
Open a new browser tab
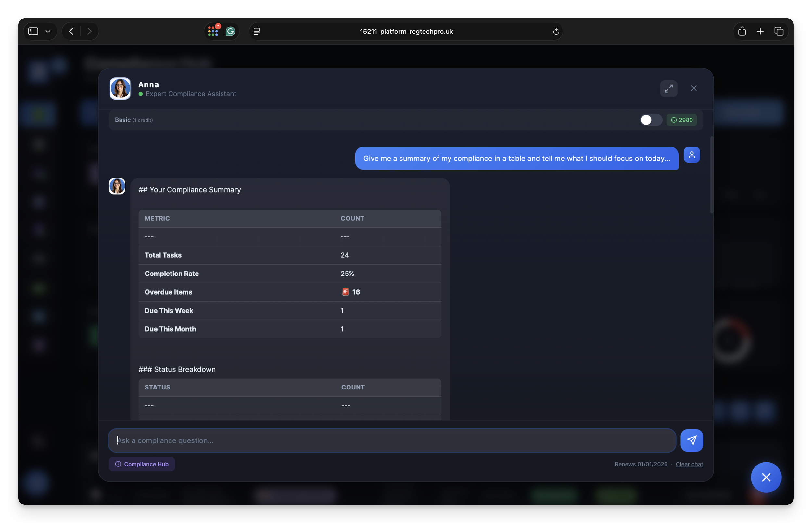[760, 31]
